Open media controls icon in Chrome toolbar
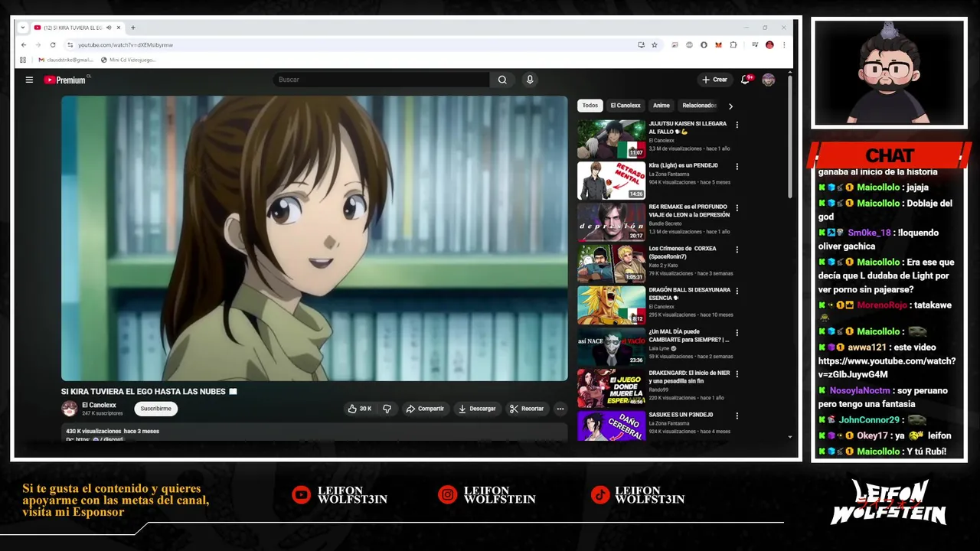Image resolution: width=980 pixels, height=551 pixels. tap(755, 45)
